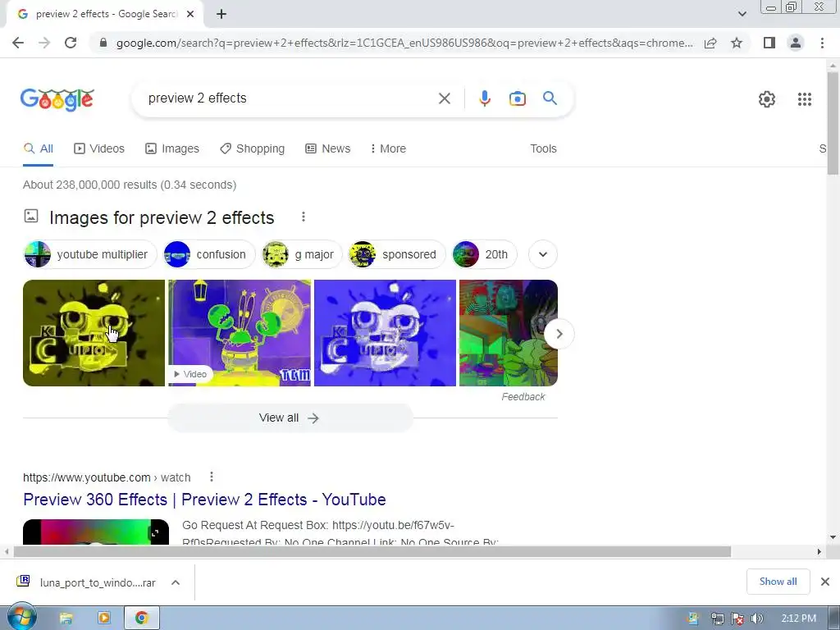Click inside the Google search input field
The image size is (840, 630).
click(x=290, y=98)
